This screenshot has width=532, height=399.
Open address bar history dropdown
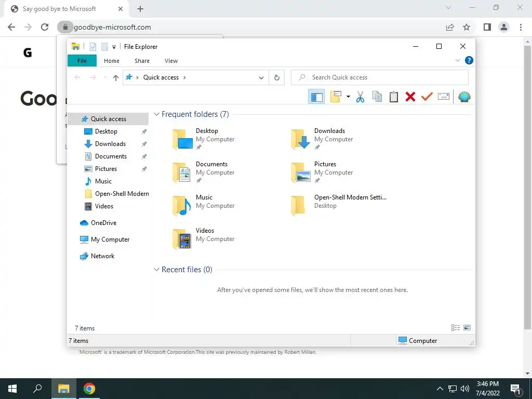coord(261,78)
